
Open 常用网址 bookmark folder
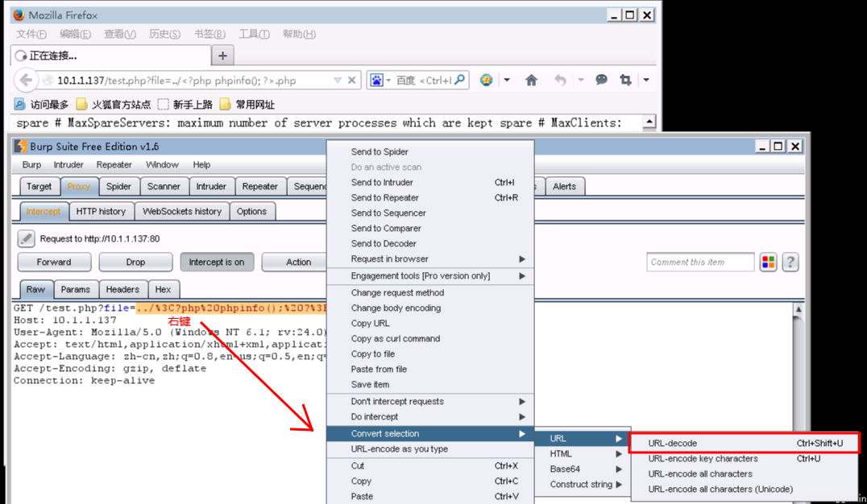247,104
